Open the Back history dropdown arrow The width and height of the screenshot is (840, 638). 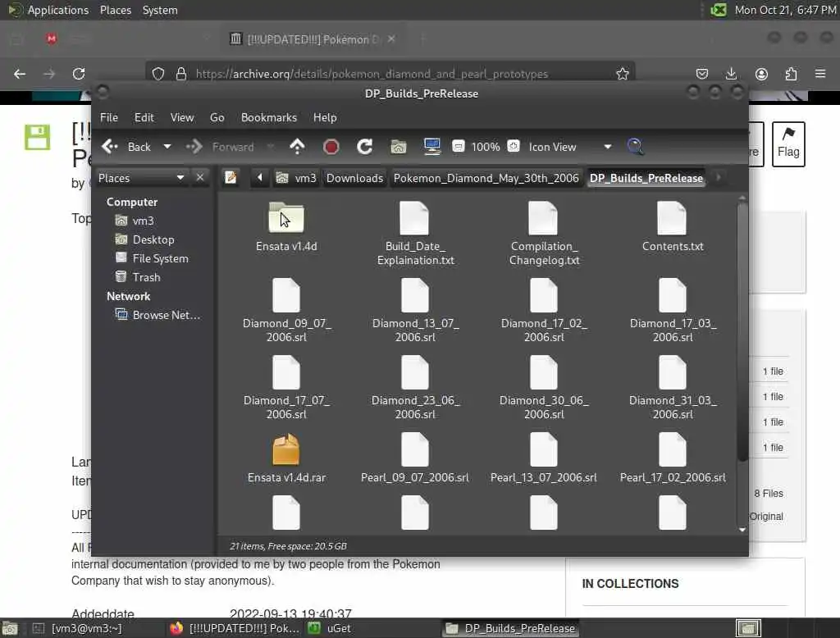(167, 147)
